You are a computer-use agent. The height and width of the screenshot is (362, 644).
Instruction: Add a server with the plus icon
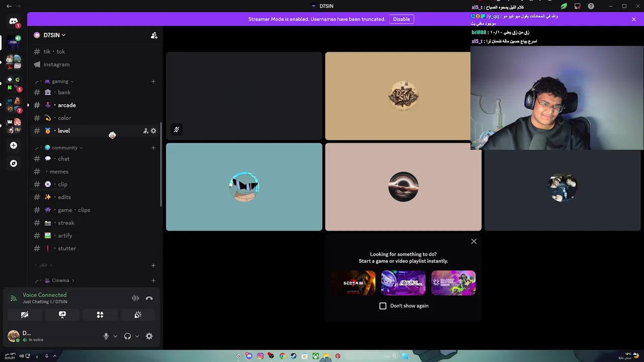[x=14, y=145]
